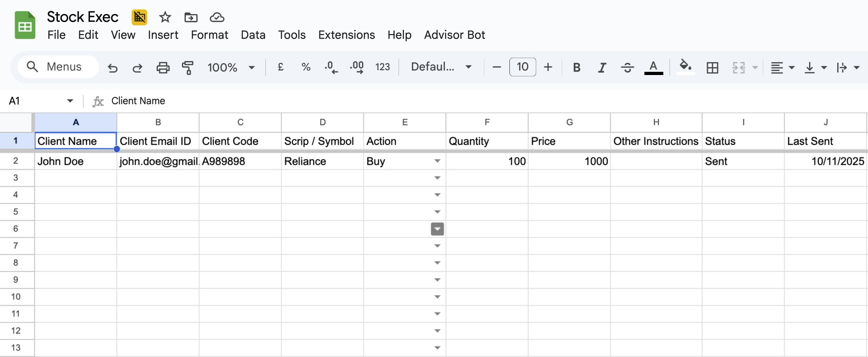Decrease decimal places

tap(331, 67)
